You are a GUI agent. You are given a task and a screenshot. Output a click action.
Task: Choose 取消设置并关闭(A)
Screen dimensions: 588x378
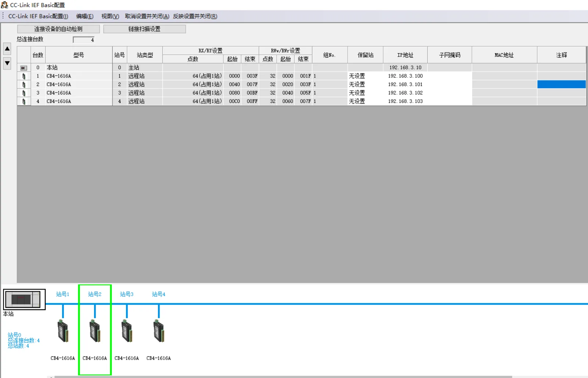click(147, 16)
